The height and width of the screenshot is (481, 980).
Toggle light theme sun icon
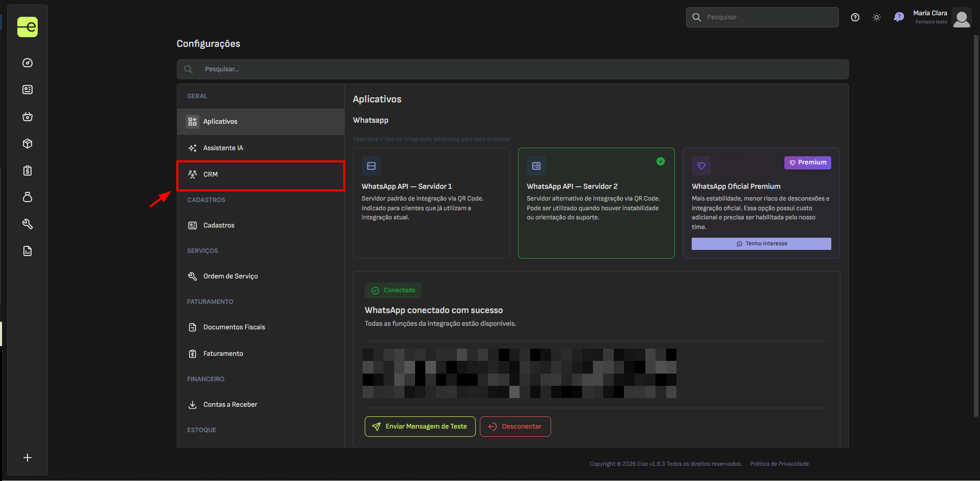pyautogui.click(x=877, y=17)
